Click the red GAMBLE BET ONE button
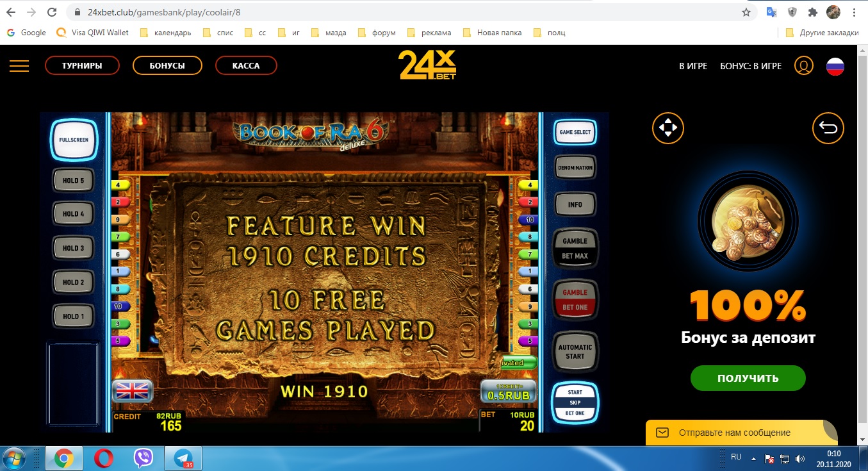 (x=575, y=300)
